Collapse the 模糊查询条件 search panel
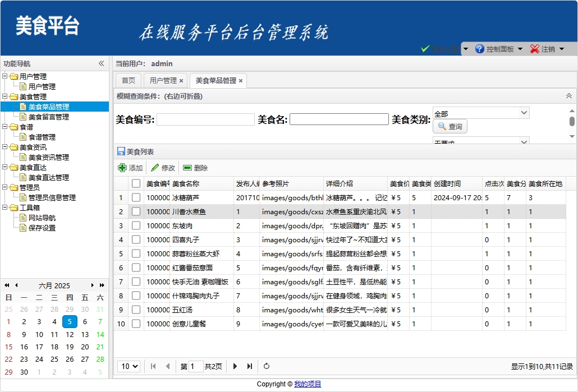This screenshot has height=392, width=578. point(568,96)
